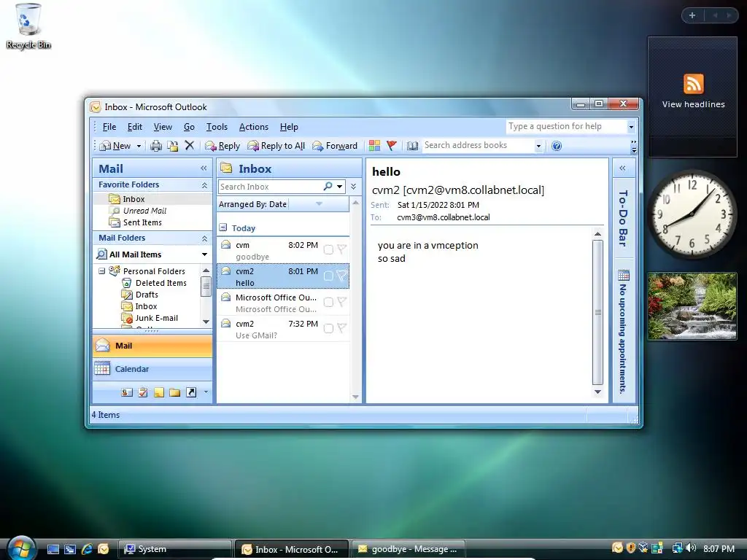Switch to goodbye - Message taskbar button

coord(408,549)
